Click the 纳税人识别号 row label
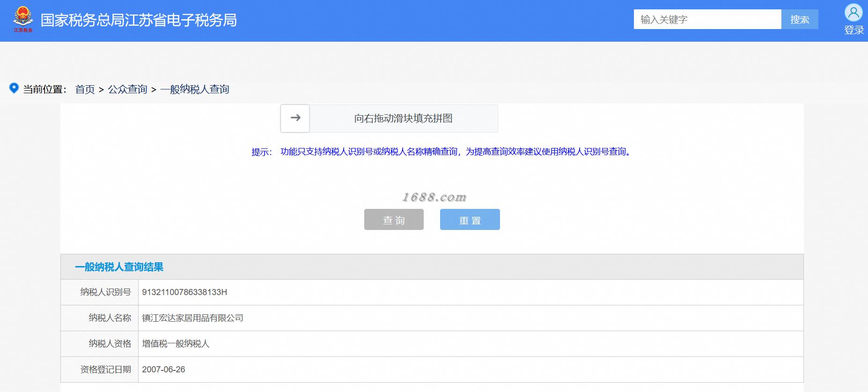Screen dimensions: 868x392 click(x=105, y=292)
